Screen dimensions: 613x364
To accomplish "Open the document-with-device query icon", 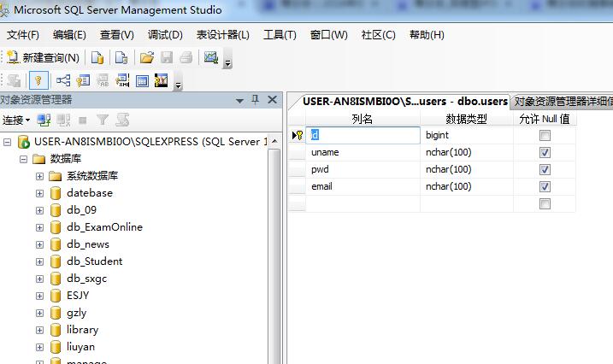I will pyautogui.click(x=121, y=58).
